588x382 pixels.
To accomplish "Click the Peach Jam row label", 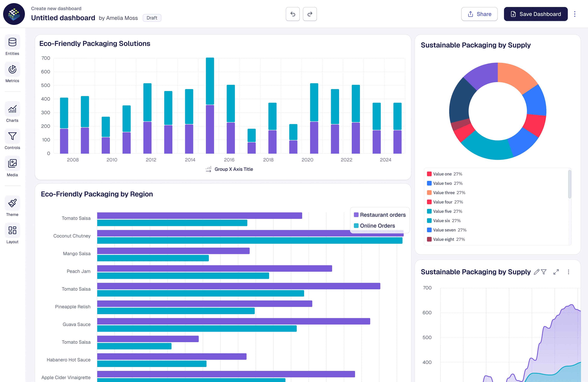I will 79,271.
